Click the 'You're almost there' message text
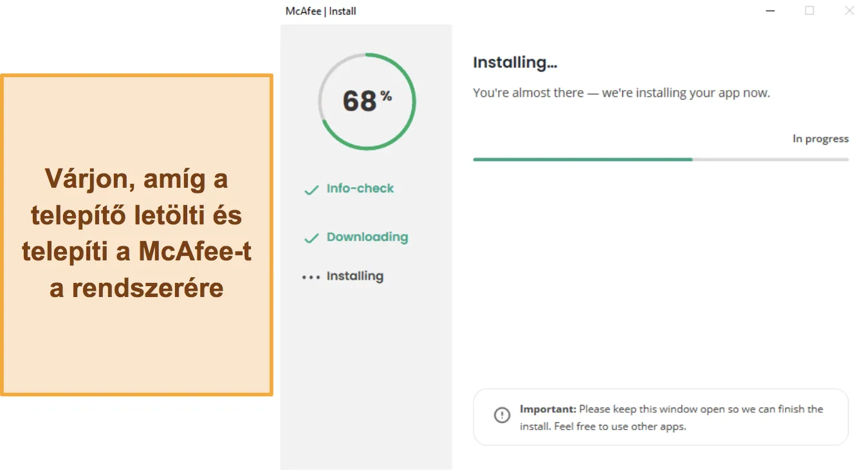The height and width of the screenshot is (470, 868). [622, 93]
